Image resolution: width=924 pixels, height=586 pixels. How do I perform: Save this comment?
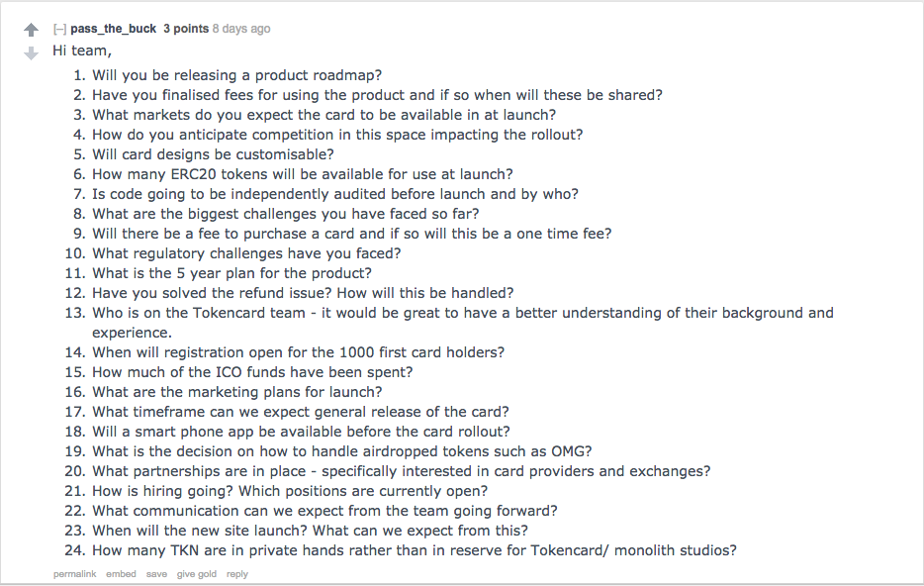coord(156,574)
